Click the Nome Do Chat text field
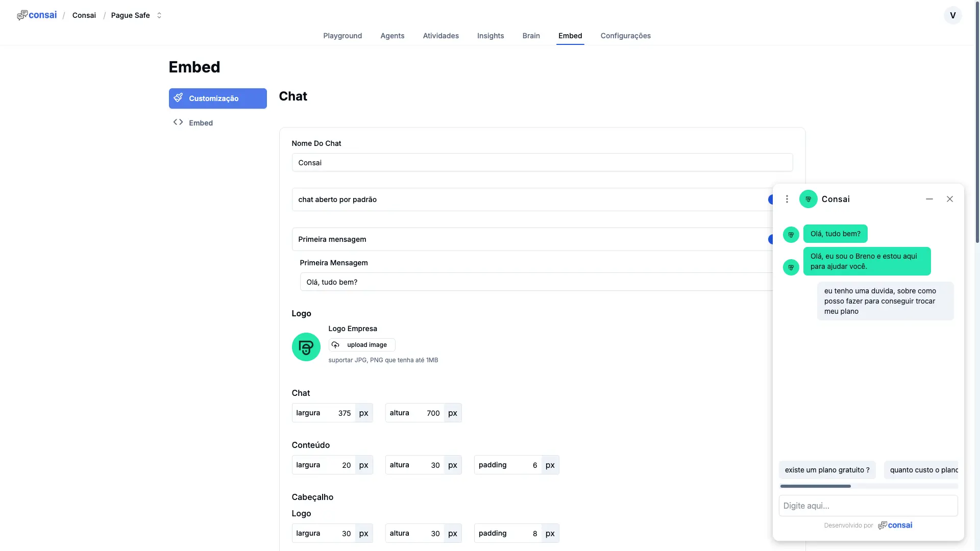 pos(542,163)
